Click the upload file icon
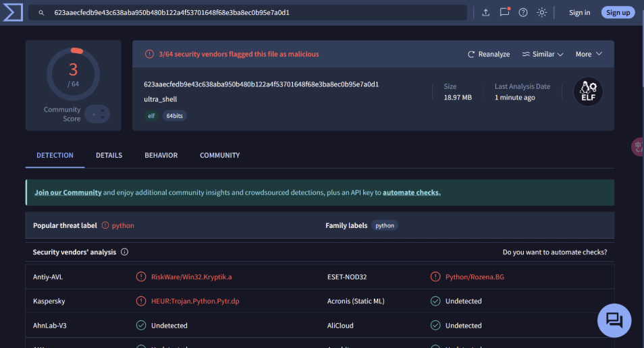 click(x=485, y=12)
